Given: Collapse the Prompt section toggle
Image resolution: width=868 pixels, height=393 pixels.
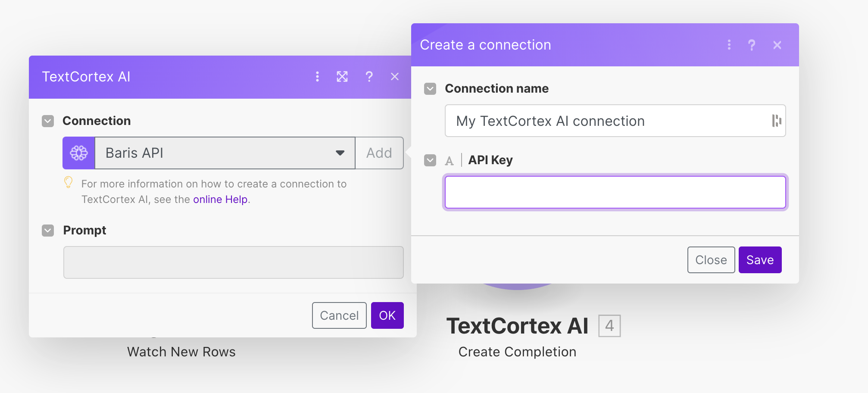Looking at the screenshot, I should [x=48, y=231].
